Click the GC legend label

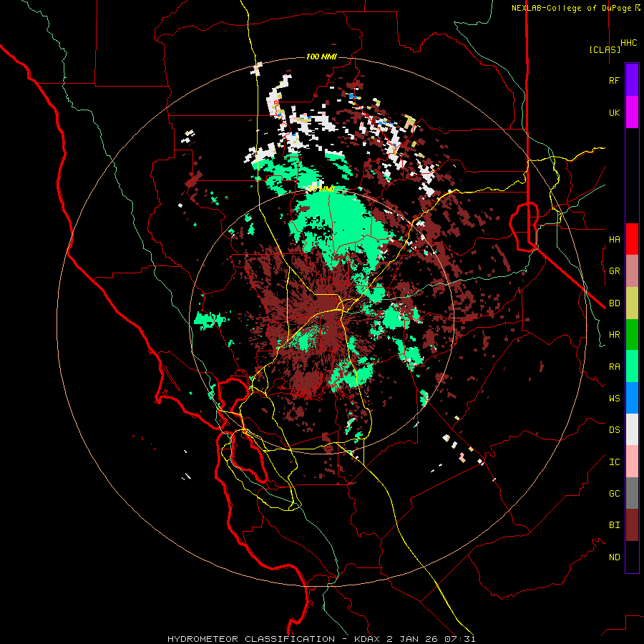pos(614,493)
